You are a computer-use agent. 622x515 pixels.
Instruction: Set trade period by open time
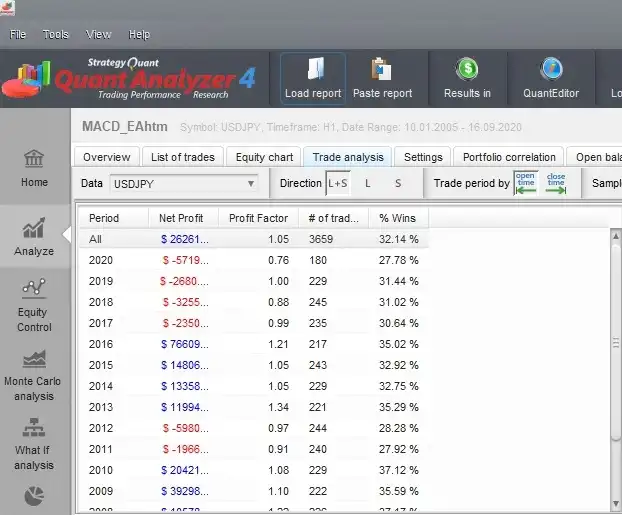[x=525, y=183]
